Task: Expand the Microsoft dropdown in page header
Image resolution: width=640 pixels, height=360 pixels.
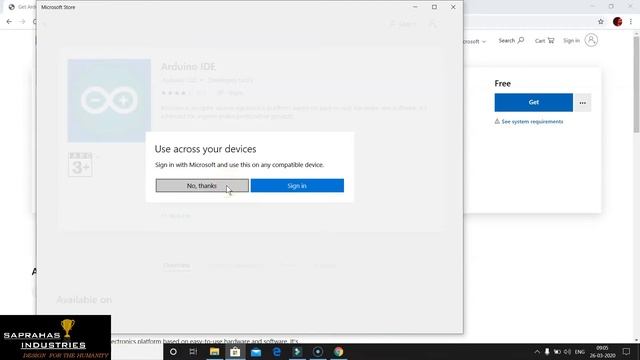Action: click(x=475, y=41)
